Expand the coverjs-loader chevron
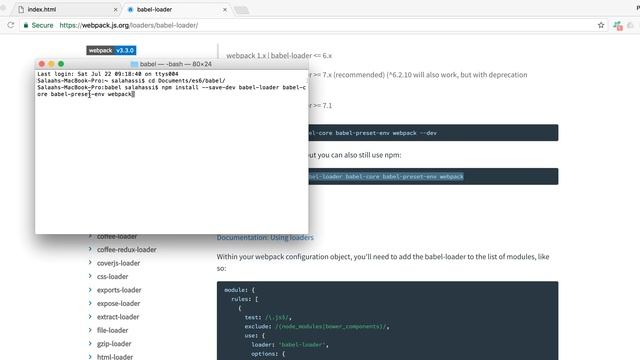 click(90, 262)
